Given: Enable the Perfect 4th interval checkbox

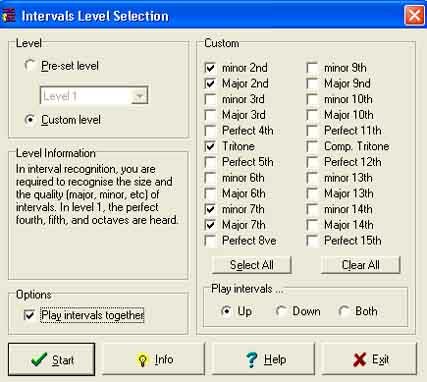Looking at the screenshot, I should pos(210,131).
